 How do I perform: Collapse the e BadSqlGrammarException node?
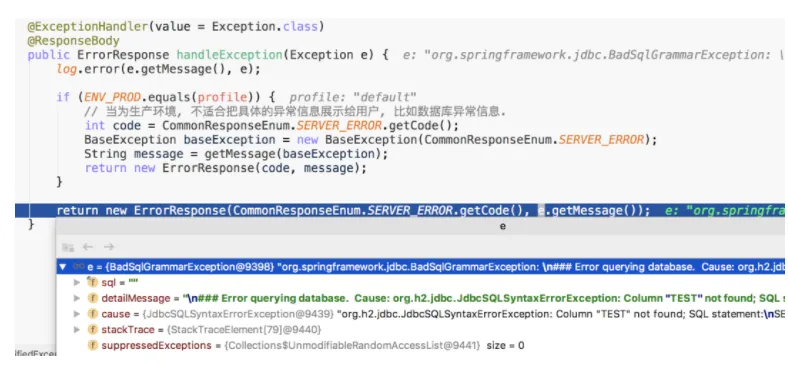(63, 267)
